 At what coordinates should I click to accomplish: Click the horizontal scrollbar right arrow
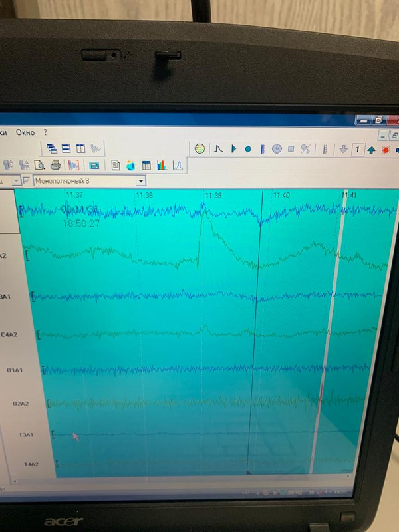point(347,477)
